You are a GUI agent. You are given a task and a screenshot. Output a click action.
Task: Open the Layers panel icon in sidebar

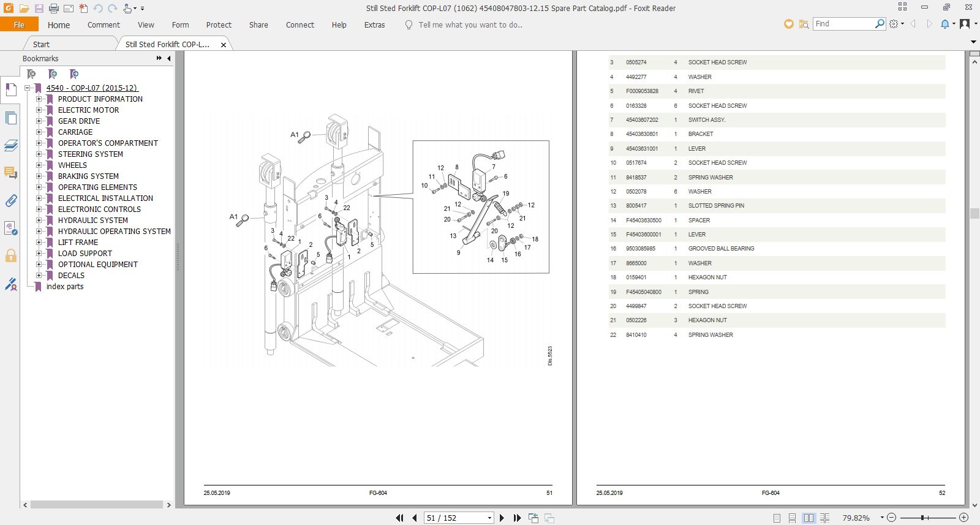pyautogui.click(x=10, y=145)
